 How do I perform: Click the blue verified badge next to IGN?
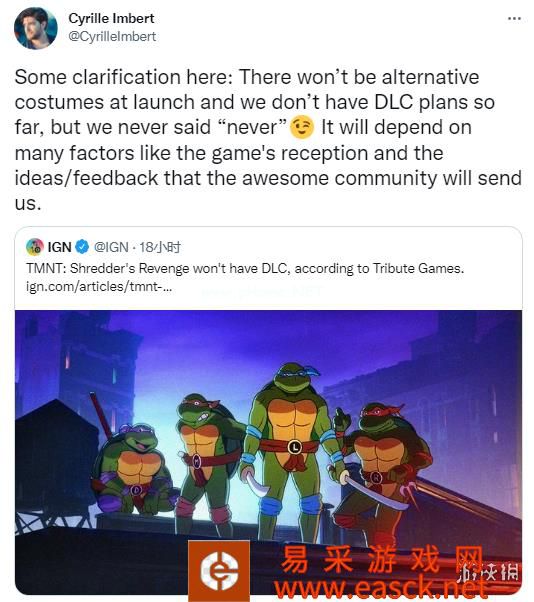pos(82,247)
